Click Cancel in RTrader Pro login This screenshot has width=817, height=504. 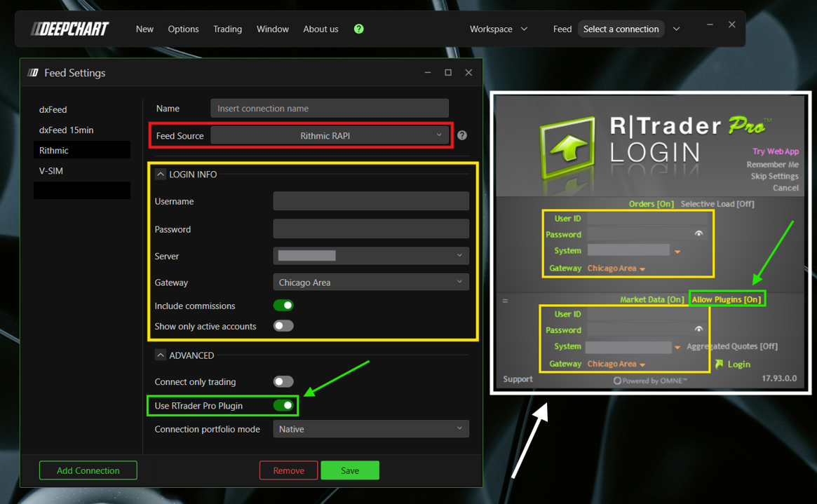[x=785, y=188]
